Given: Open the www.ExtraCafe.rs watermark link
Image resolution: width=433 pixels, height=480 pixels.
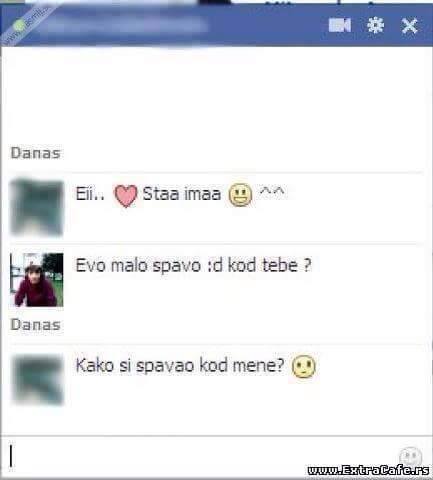Looking at the screenshot, I should [368, 470].
